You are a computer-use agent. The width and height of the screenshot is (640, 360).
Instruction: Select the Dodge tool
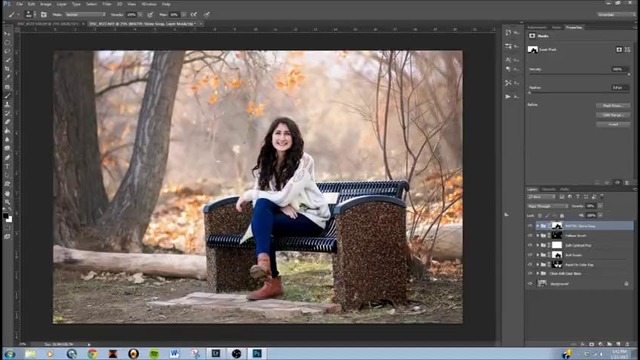coord(7,149)
